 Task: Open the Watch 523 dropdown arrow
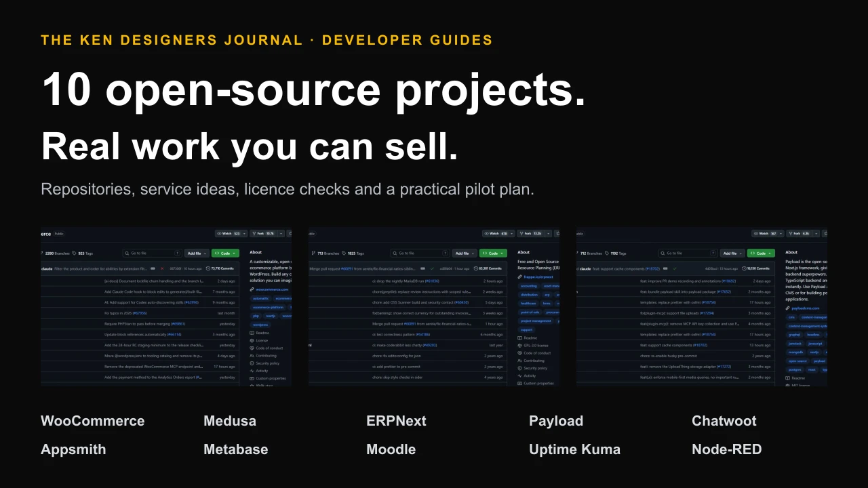coord(245,234)
